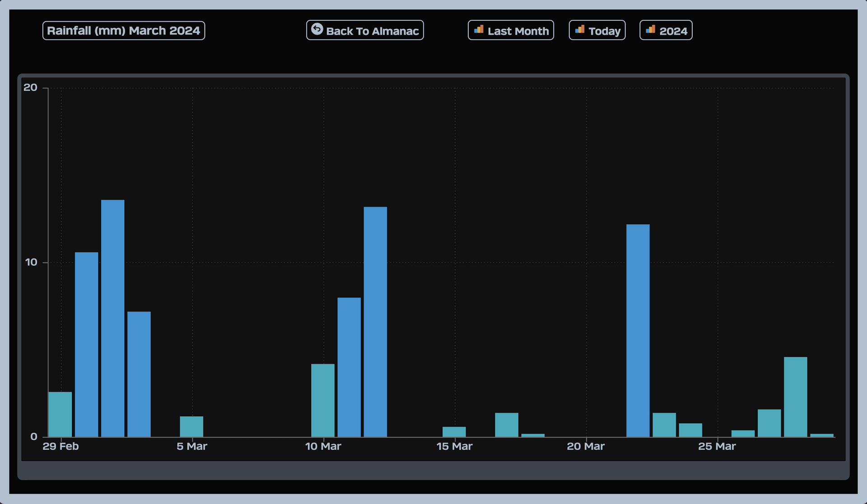Click the bar chart icon on Last Month
Image resolution: width=867 pixels, height=504 pixels.
click(x=479, y=30)
